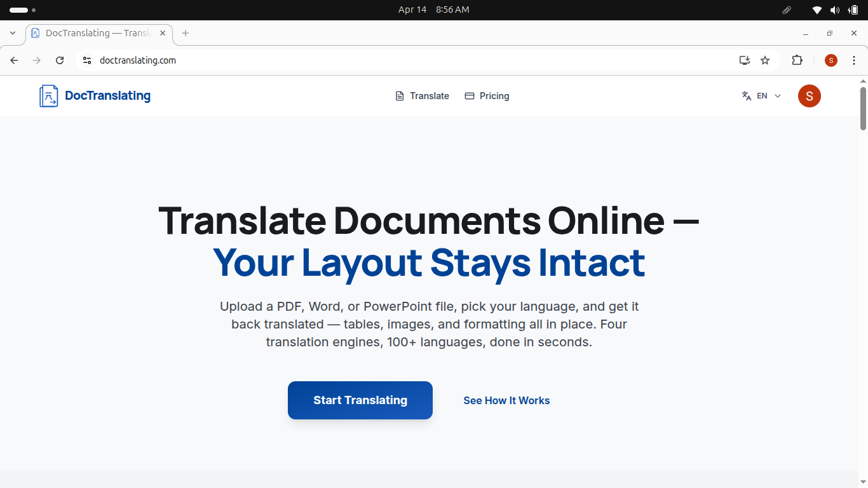Bookmark the page with the star icon
The image size is (868, 488).
click(x=765, y=60)
